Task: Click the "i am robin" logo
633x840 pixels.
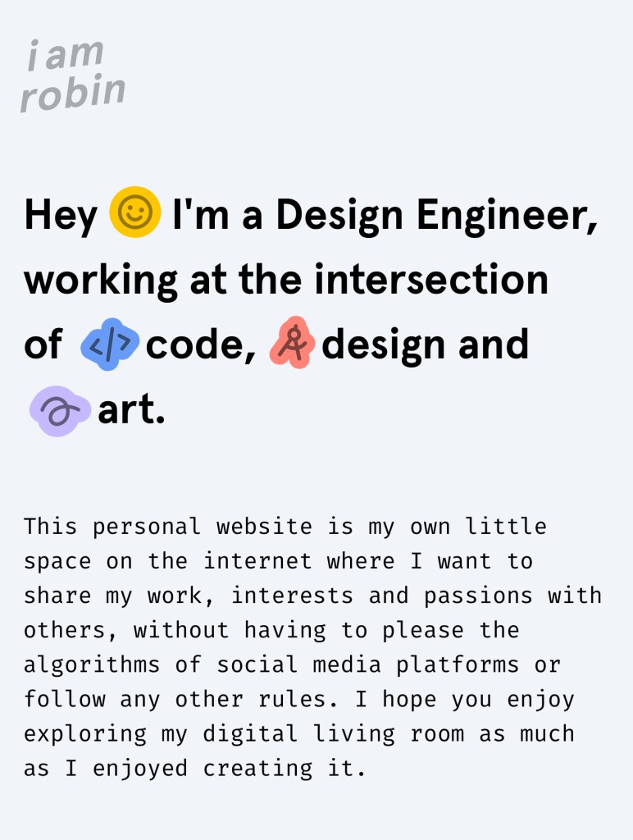Action: (x=73, y=75)
